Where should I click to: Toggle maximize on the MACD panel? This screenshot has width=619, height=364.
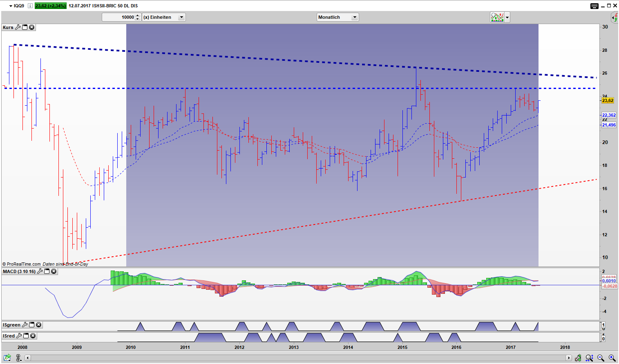tap(47, 271)
